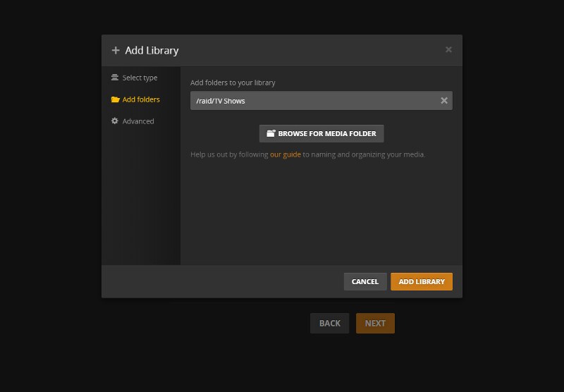Click the 'Add folders to your library' label

[233, 82]
